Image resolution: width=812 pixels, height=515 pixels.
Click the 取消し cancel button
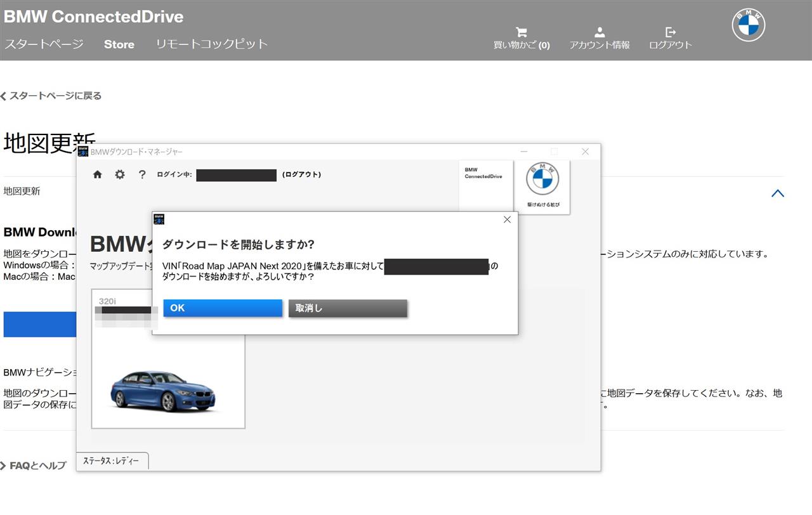(x=348, y=308)
